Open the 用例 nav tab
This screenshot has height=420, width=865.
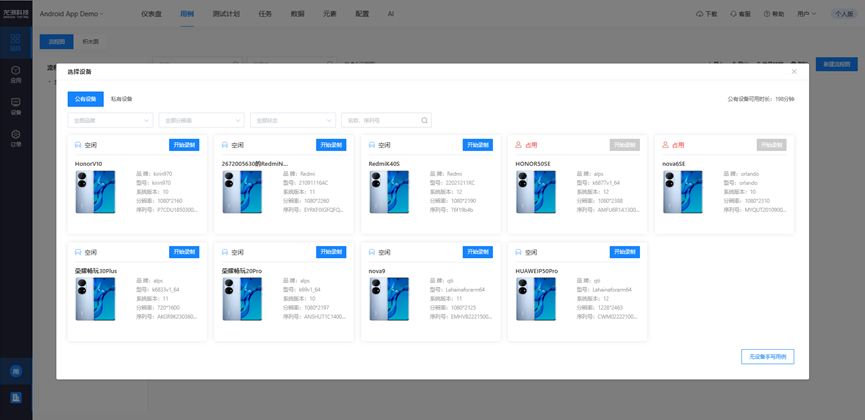pos(187,14)
